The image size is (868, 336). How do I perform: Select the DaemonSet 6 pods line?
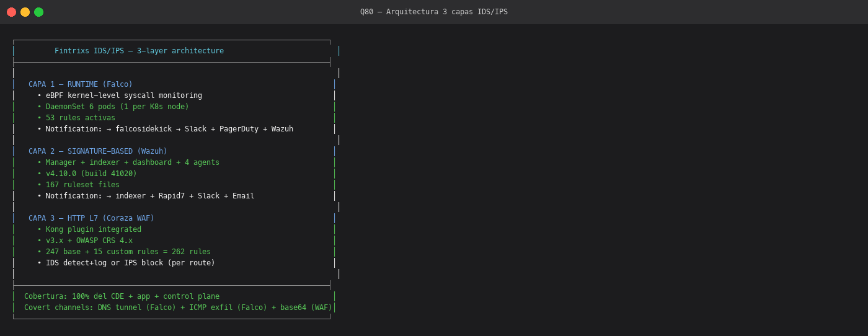point(113,107)
